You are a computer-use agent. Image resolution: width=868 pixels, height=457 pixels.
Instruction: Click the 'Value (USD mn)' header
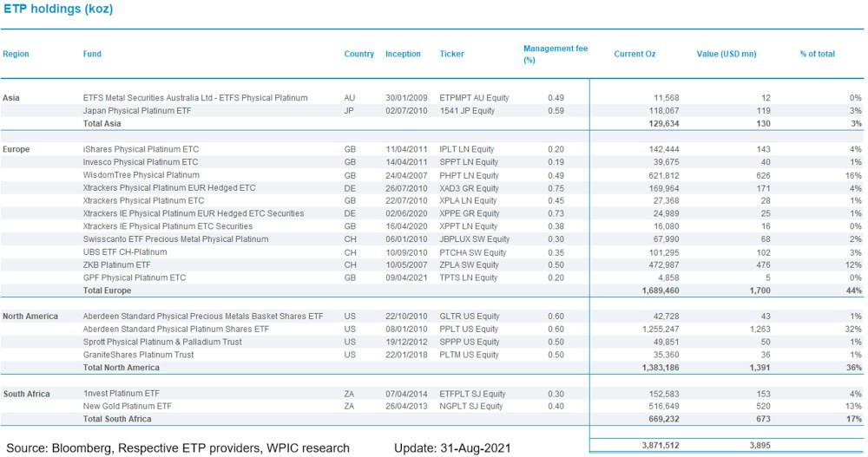727,54
